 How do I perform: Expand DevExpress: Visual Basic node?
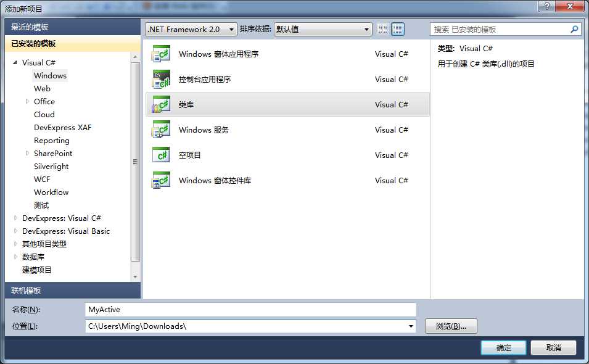pos(15,231)
